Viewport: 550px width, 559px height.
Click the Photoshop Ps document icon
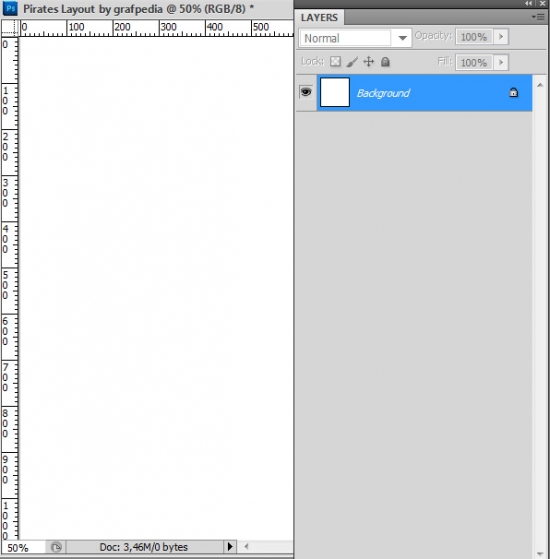(10, 8)
